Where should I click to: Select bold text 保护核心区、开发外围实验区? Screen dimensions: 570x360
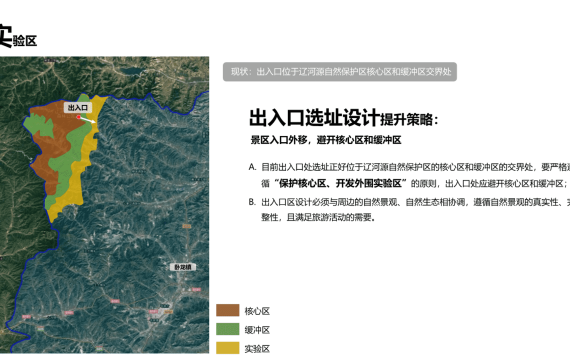coord(340,183)
